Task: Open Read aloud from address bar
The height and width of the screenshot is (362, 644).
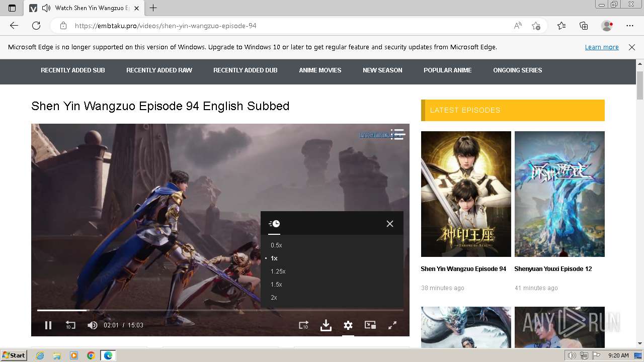Action: click(x=518, y=26)
